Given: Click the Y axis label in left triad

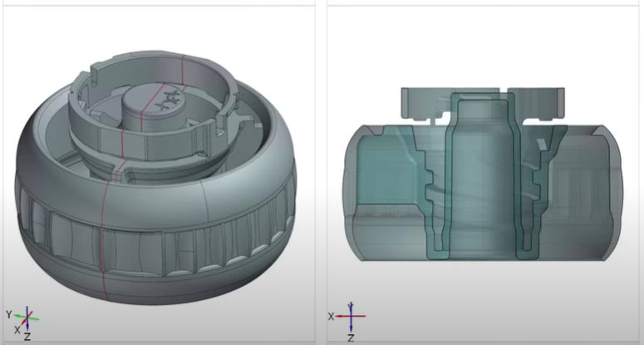Looking at the screenshot, I should [x=8, y=315].
